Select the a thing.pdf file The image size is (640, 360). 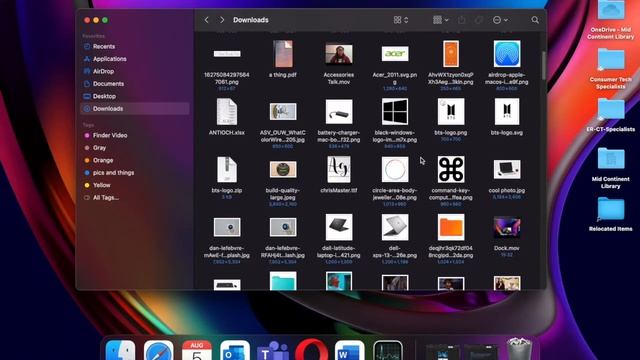click(283, 54)
